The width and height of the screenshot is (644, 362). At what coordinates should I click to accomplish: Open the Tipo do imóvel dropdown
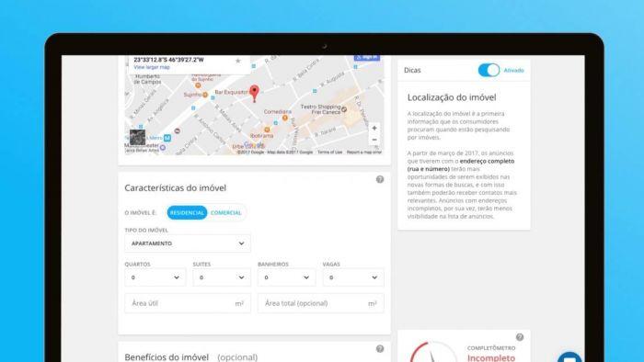tap(188, 243)
